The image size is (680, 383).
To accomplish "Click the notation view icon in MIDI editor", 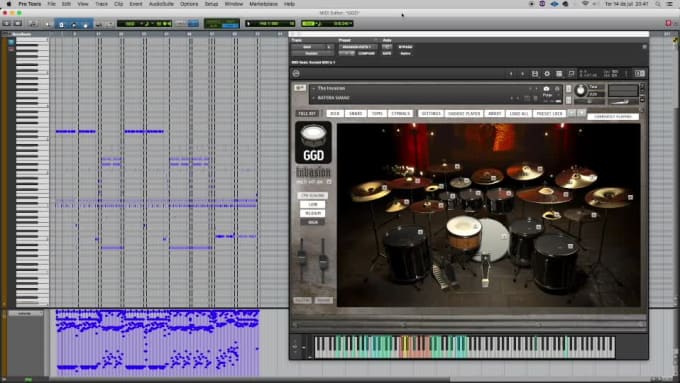I will (33, 24).
